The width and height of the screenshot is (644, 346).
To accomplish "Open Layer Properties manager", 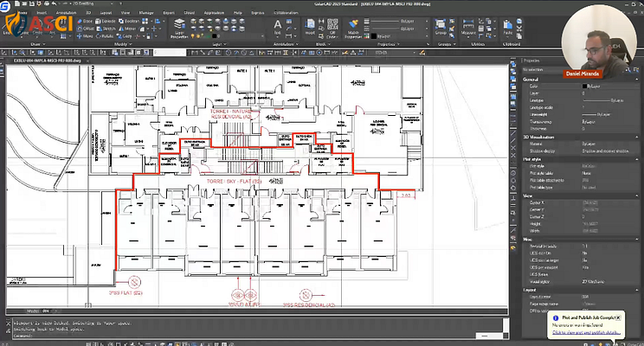I will coord(179,28).
